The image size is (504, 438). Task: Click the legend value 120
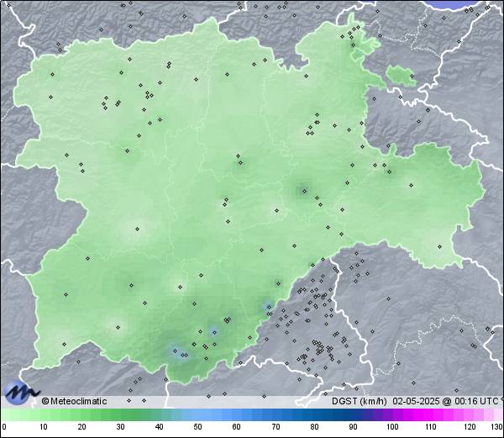470,427
